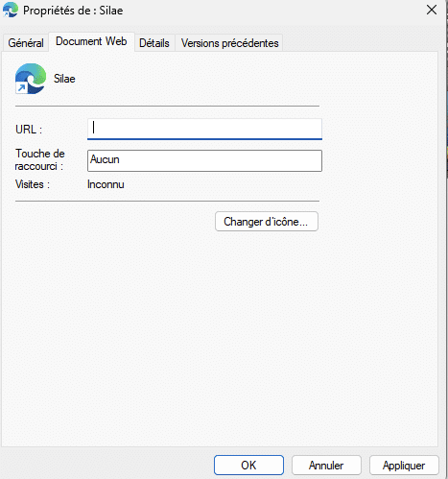The width and height of the screenshot is (448, 479).
Task: Click the Touche de raccourci field showing Aucun
Action: coord(204,160)
